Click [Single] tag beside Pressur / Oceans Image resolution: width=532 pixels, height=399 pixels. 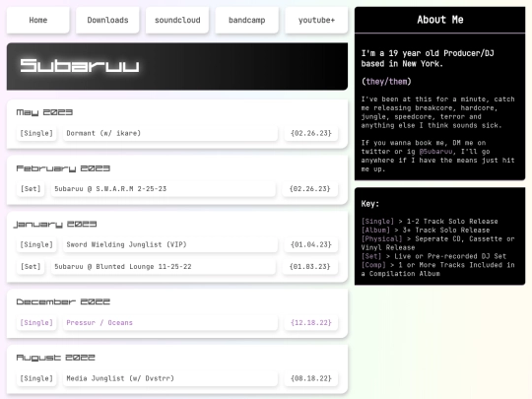coord(36,322)
